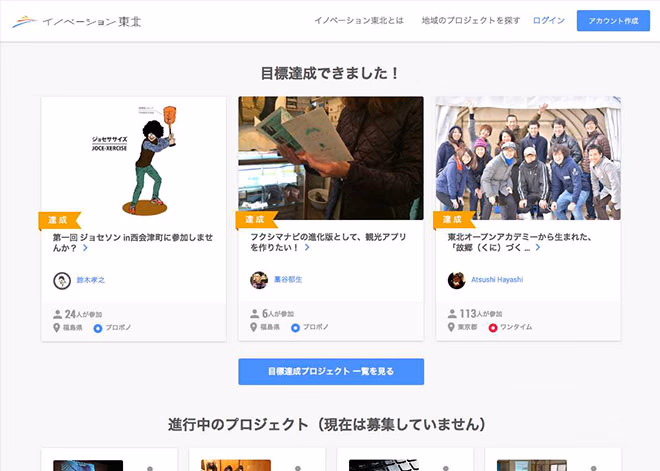660x471 pixels.
Task: Click 菫谷郁生's profile avatar
Action: (258, 280)
